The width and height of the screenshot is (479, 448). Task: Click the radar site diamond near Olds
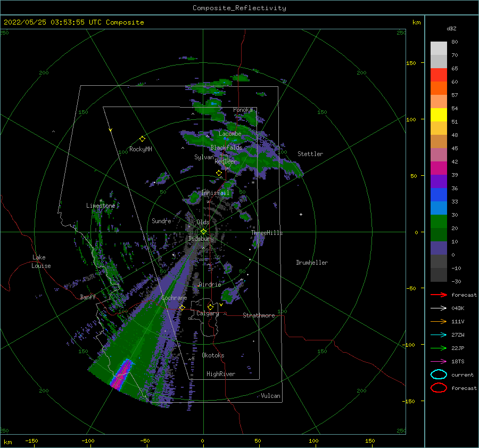click(203, 232)
